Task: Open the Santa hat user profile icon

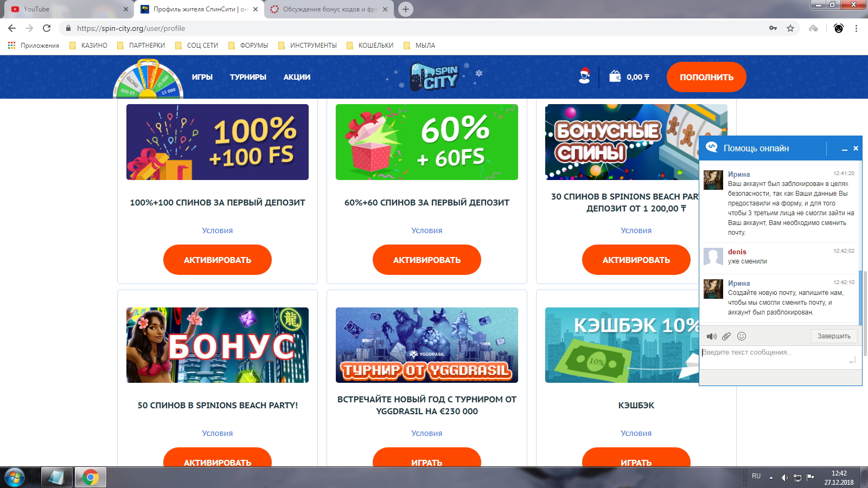Action: click(584, 76)
